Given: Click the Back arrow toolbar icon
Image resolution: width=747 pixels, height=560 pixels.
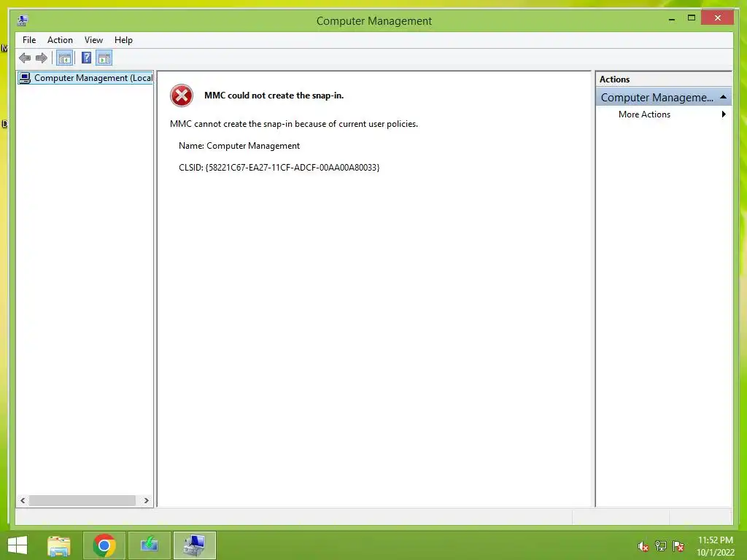Looking at the screenshot, I should coord(25,58).
